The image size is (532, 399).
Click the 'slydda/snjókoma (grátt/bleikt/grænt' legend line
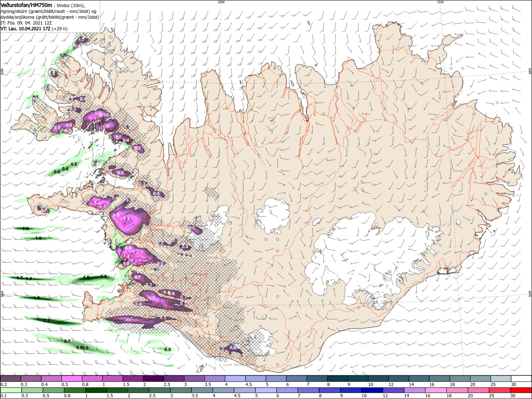click(49, 17)
